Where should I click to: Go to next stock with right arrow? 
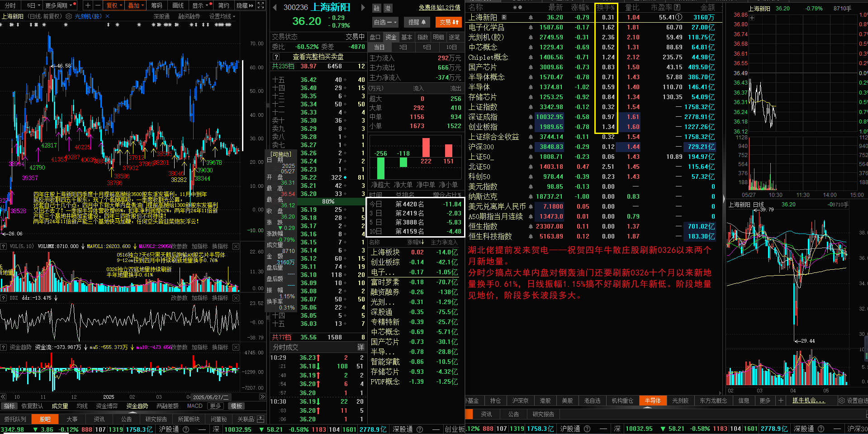click(x=363, y=7)
